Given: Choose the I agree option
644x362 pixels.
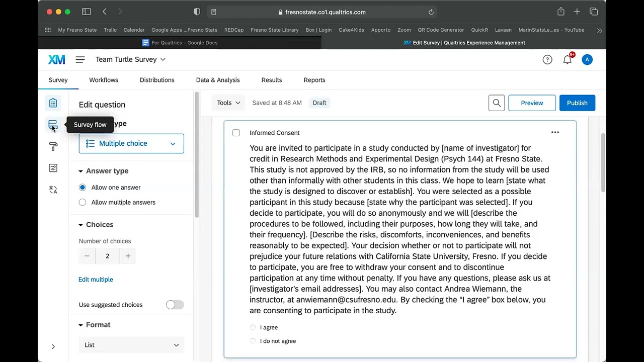Looking at the screenshot, I should point(253,327).
